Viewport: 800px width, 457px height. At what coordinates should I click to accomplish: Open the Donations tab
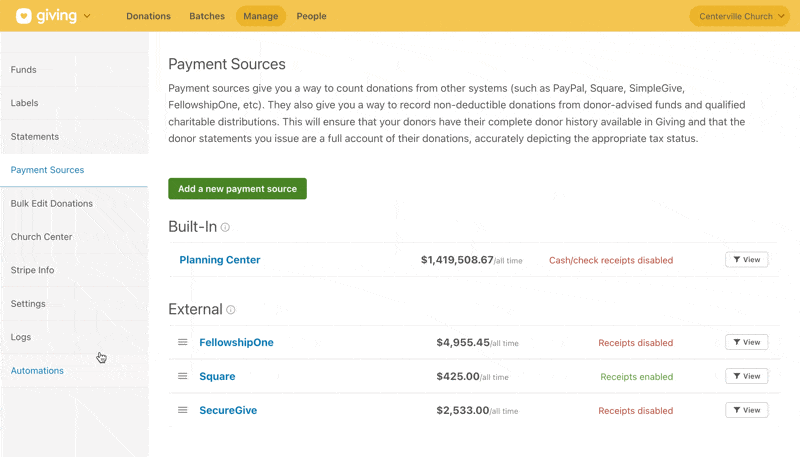[148, 16]
